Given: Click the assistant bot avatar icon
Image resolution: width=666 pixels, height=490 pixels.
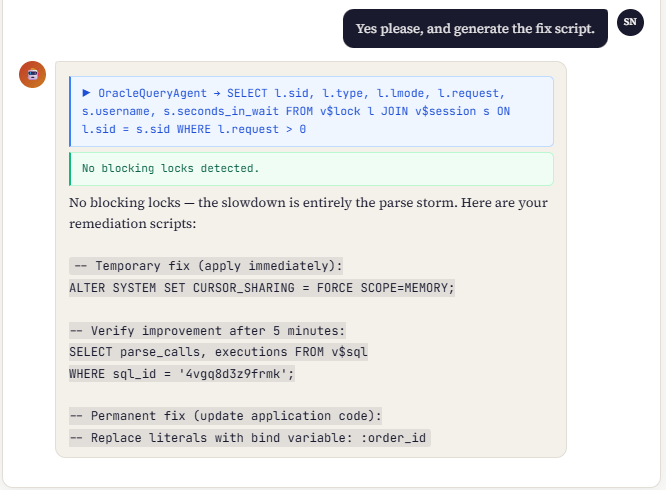Looking at the screenshot, I should point(33,75).
